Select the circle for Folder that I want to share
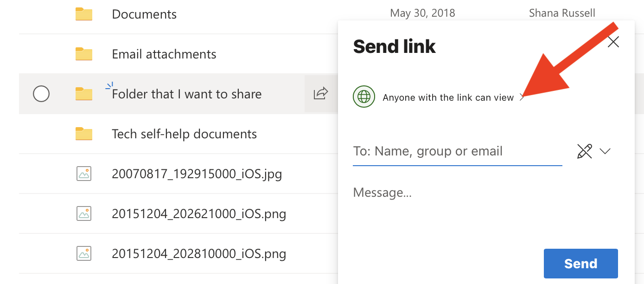 pos(41,94)
